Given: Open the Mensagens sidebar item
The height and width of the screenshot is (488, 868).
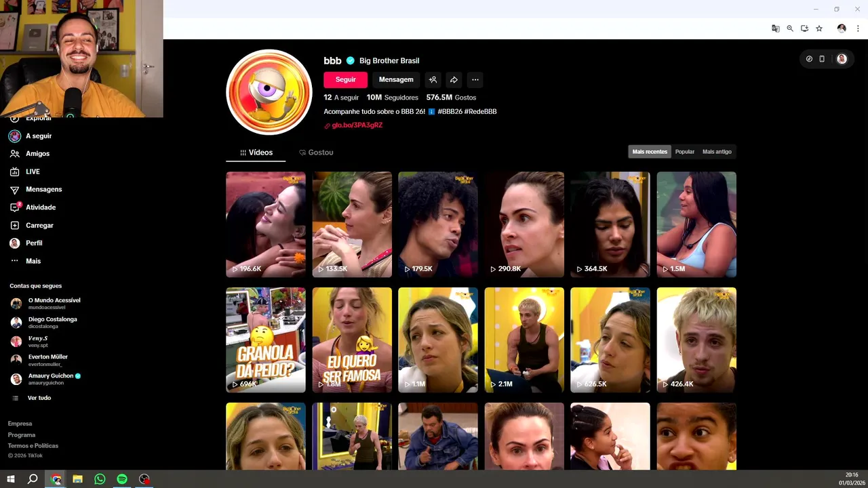Looking at the screenshot, I should point(44,190).
